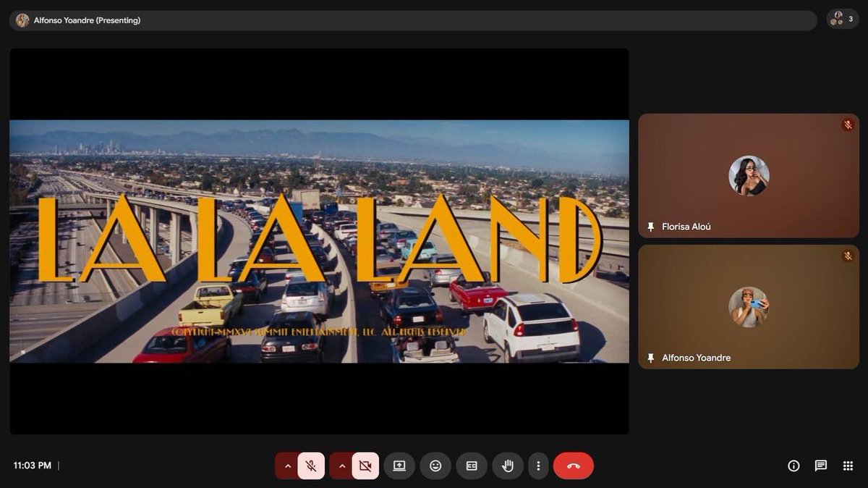This screenshot has height=488, width=868.
Task: Click the Florisa Aloú name label
Action: pos(686,227)
